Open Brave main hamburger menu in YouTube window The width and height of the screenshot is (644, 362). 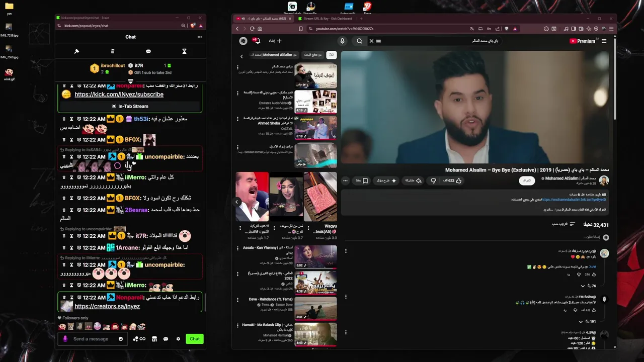pyautogui.click(x=611, y=29)
